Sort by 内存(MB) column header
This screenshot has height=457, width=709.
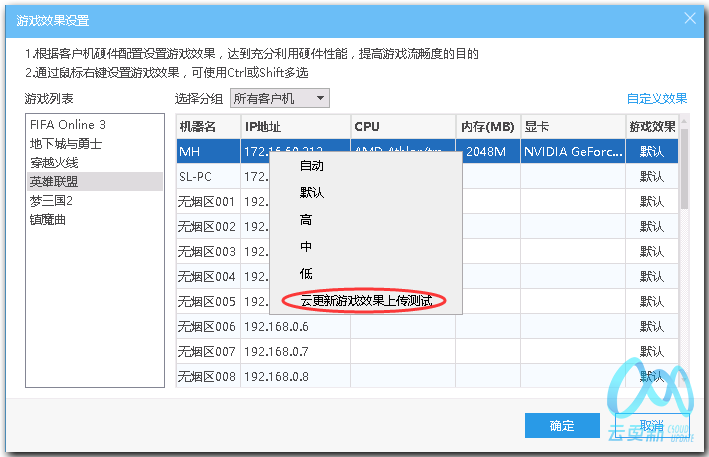coord(488,127)
